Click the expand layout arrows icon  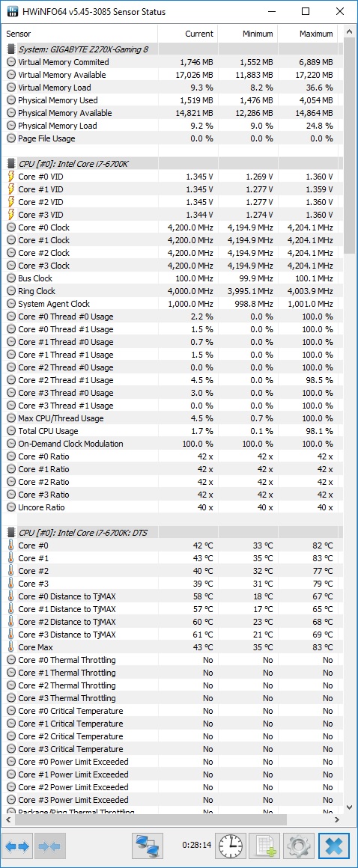tap(18, 846)
